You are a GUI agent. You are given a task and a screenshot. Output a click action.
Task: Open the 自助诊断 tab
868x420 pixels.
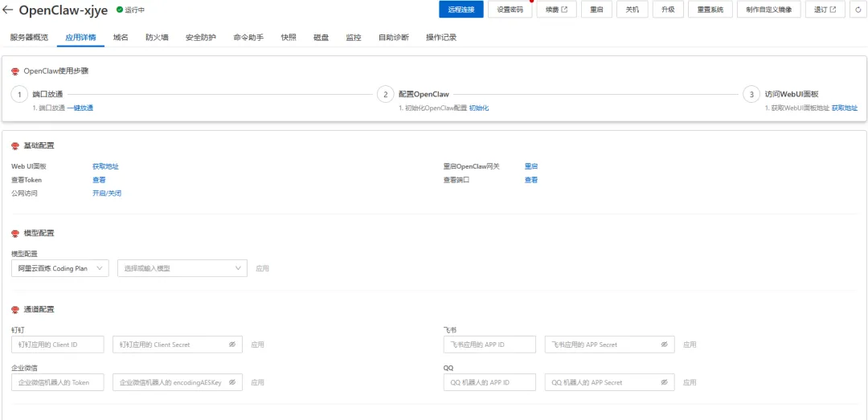pyautogui.click(x=394, y=38)
